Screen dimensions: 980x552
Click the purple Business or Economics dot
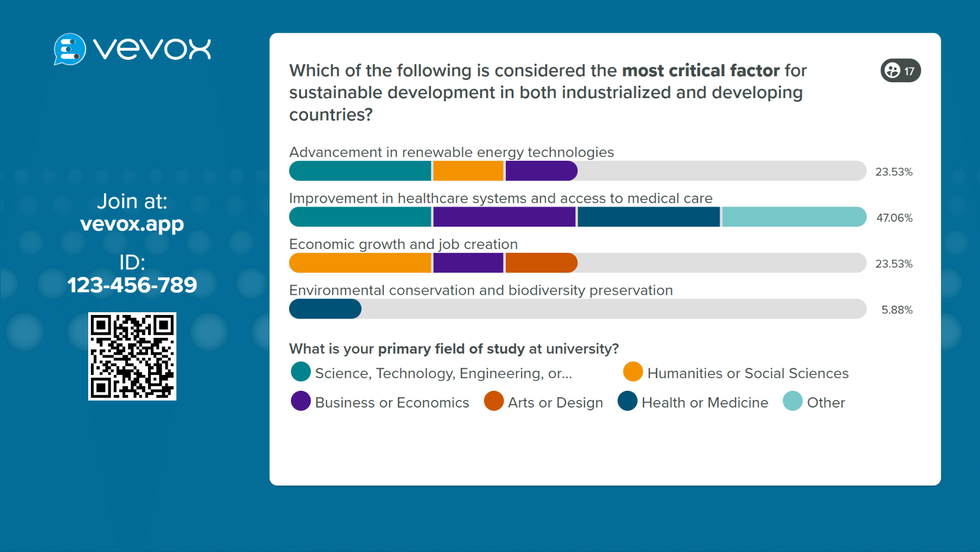301,402
